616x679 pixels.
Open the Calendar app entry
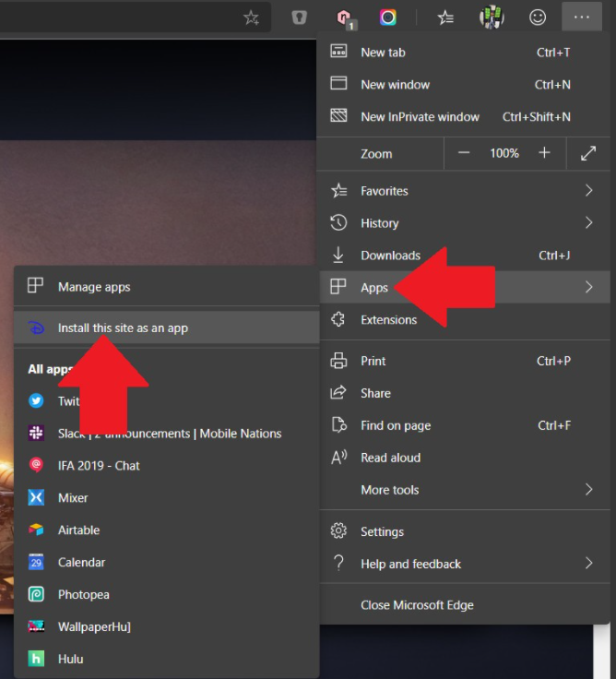click(x=167, y=562)
